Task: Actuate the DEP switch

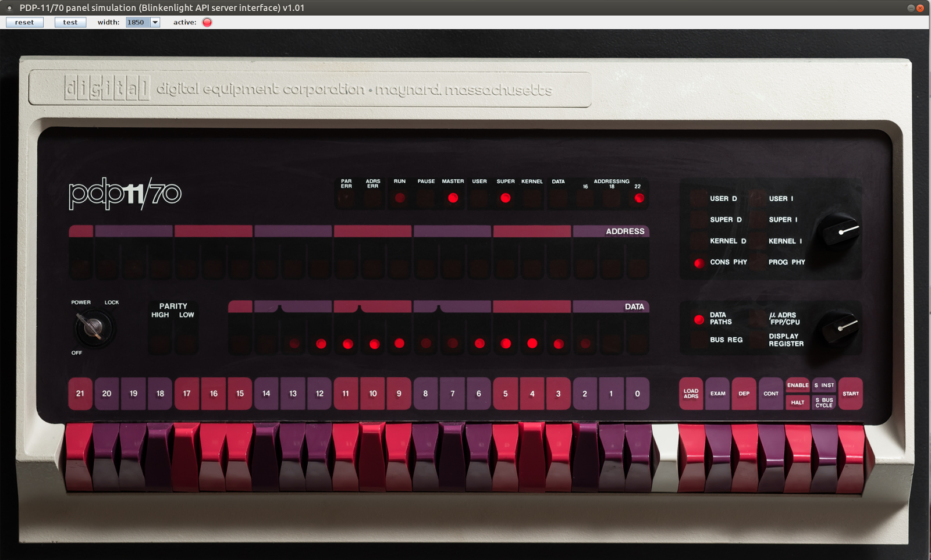Action: [745, 394]
